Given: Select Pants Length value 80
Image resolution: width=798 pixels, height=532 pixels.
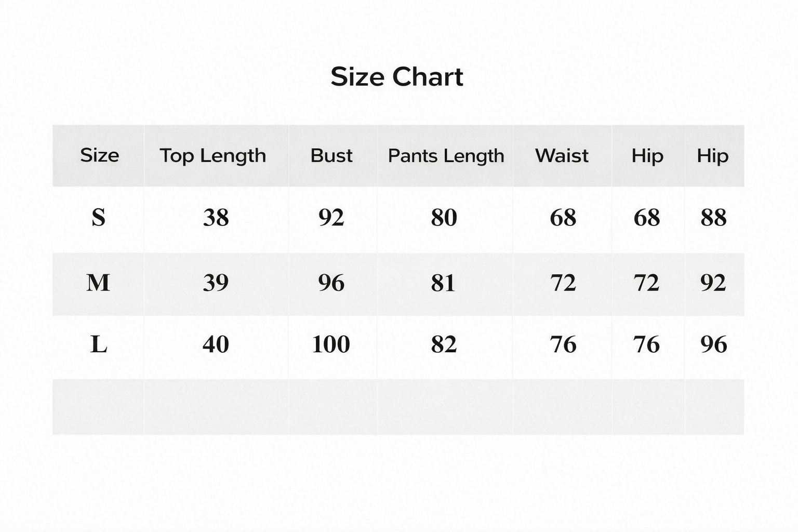Looking at the screenshot, I should point(444,217).
